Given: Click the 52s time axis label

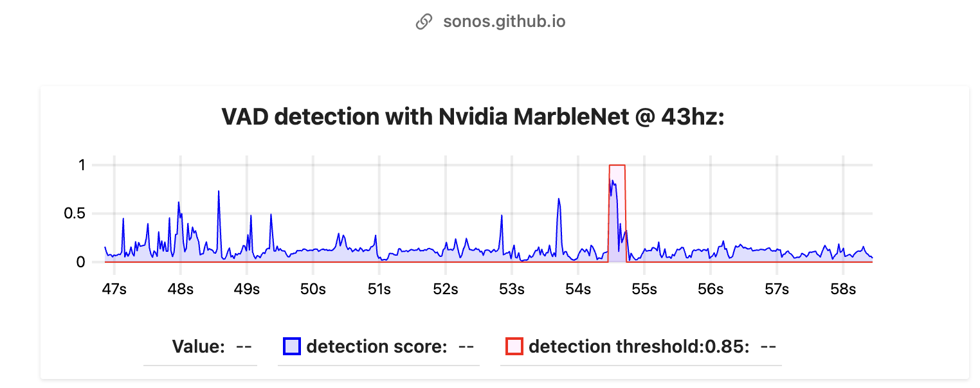Looking at the screenshot, I should pos(445,290).
